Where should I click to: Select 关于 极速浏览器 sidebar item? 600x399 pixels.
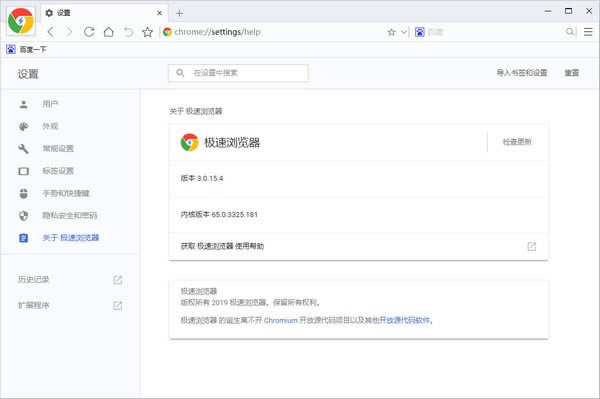coord(70,238)
